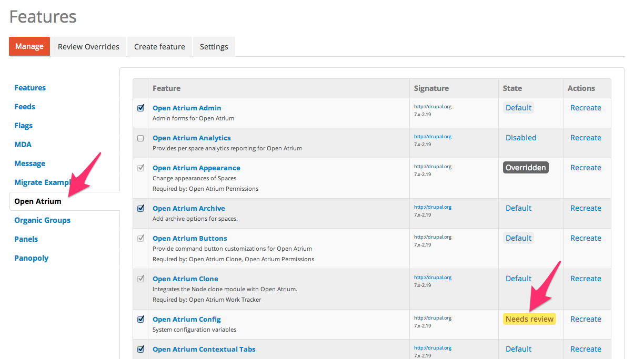
Task: Select Organic Groups in the sidebar
Action: (42, 220)
